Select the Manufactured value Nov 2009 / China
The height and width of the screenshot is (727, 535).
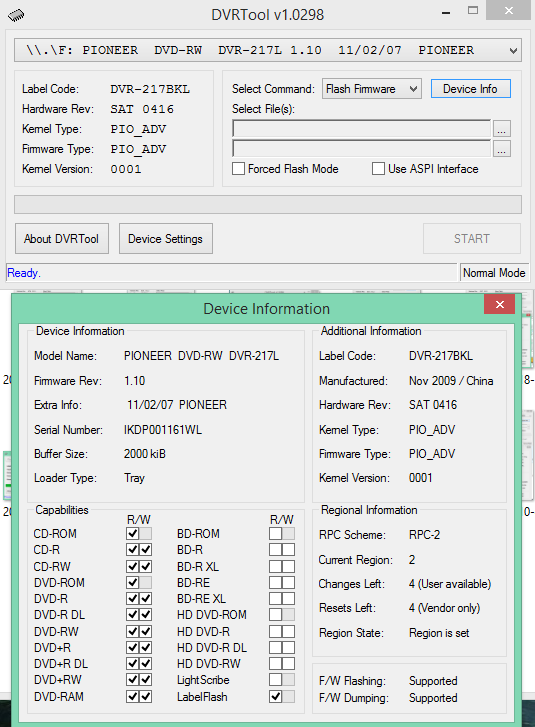pos(451,381)
